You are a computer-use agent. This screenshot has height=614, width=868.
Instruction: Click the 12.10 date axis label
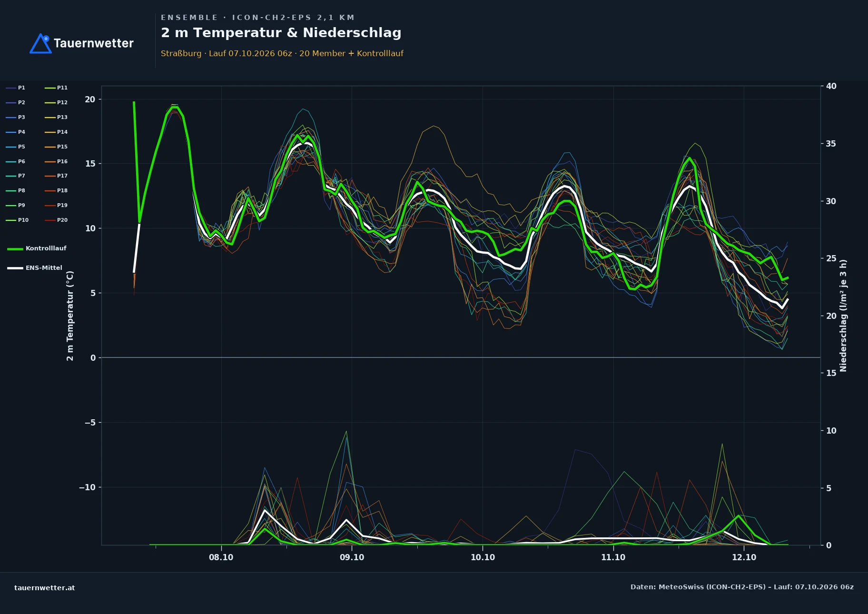[744, 557]
